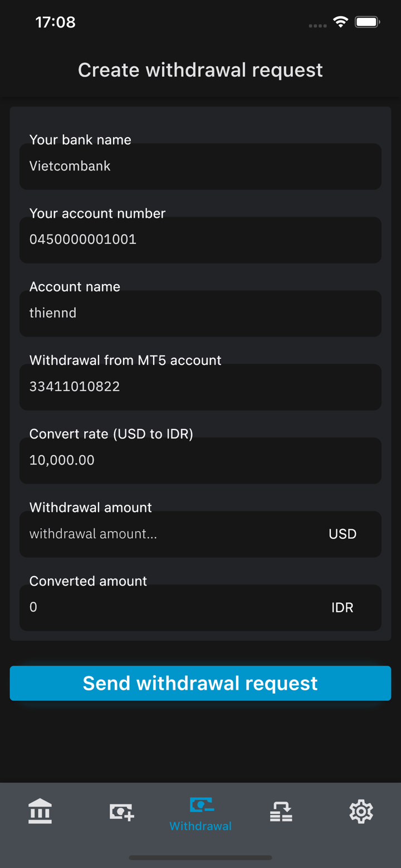Image resolution: width=401 pixels, height=868 pixels.
Task: Tap the battery status icon
Action: pos(367,22)
